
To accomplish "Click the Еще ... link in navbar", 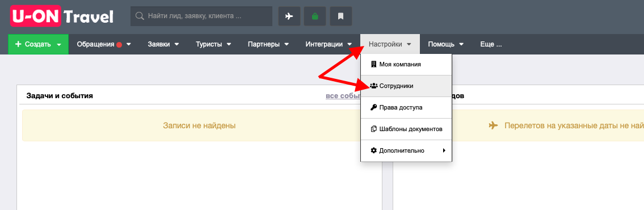I will [491, 44].
